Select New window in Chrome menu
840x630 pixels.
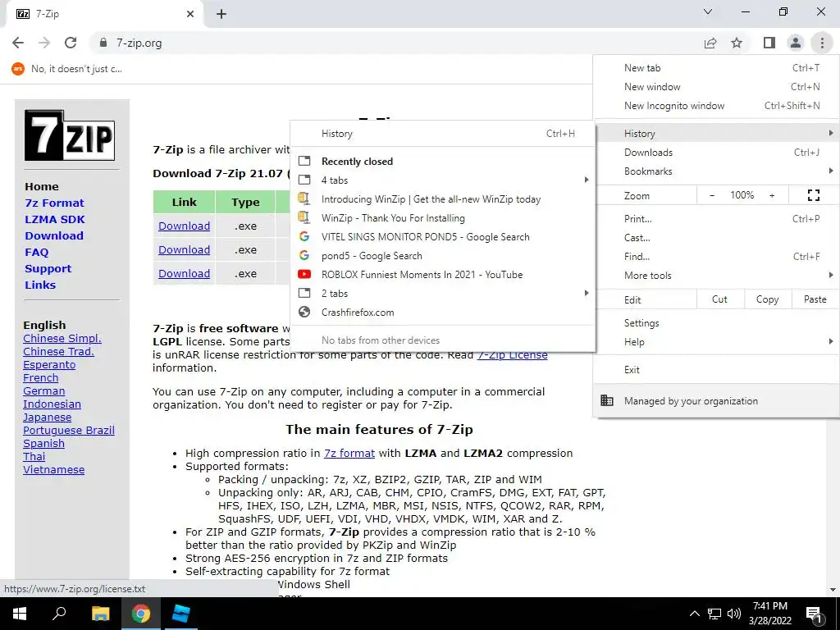tap(716, 87)
